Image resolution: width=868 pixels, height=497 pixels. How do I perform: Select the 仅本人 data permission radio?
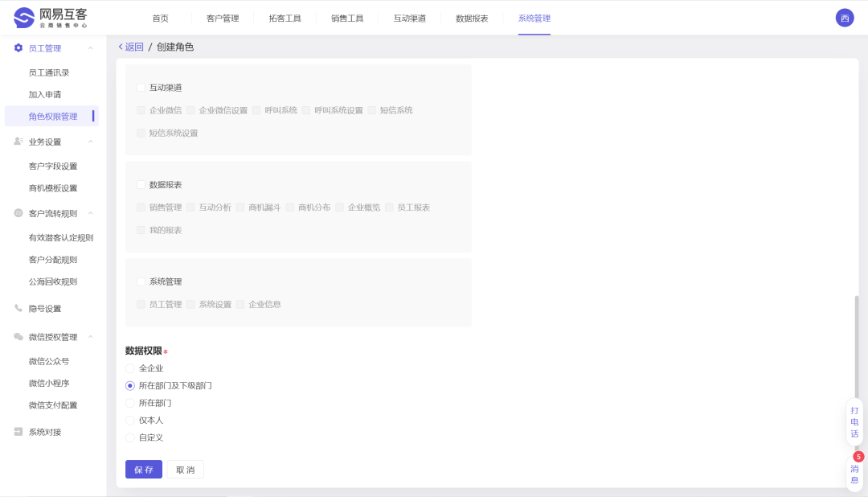129,420
